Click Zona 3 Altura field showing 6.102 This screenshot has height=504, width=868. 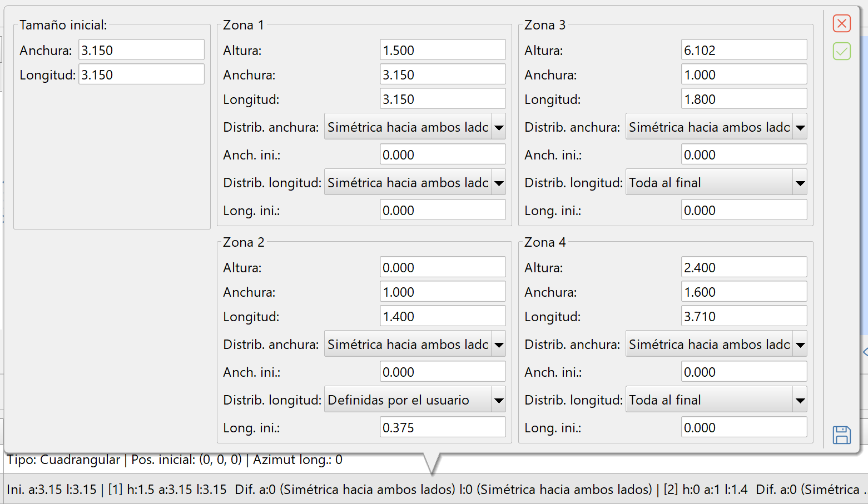tap(744, 50)
